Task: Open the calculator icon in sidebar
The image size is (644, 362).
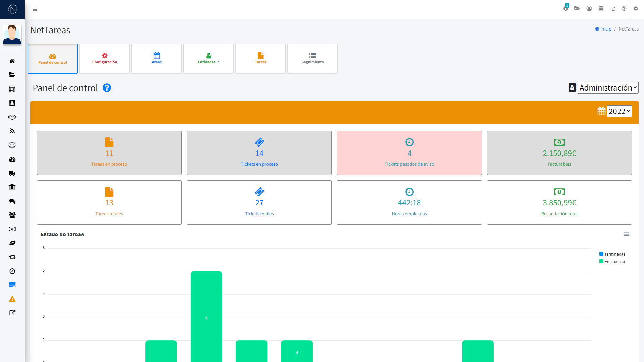Action: click(x=12, y=89)
